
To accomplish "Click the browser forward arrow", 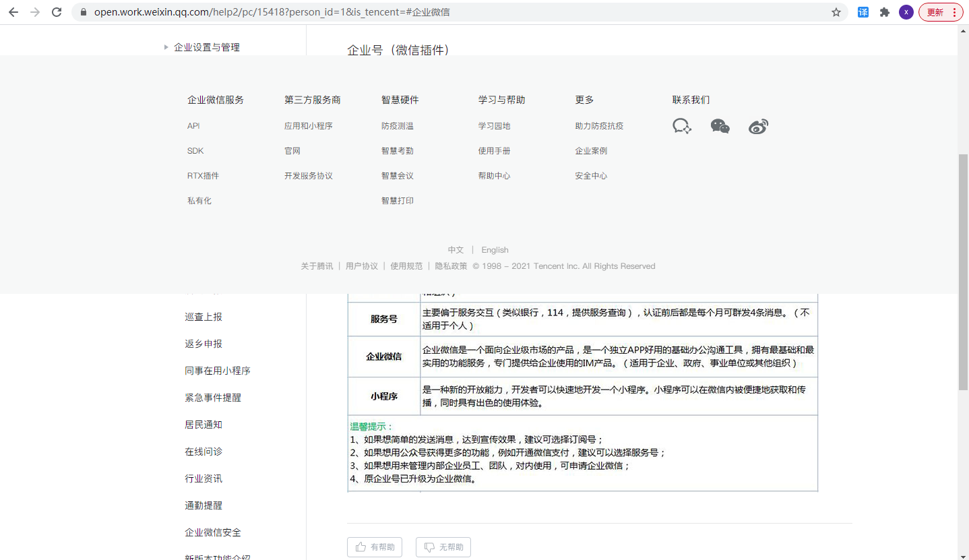I will [x=35, y=12].
